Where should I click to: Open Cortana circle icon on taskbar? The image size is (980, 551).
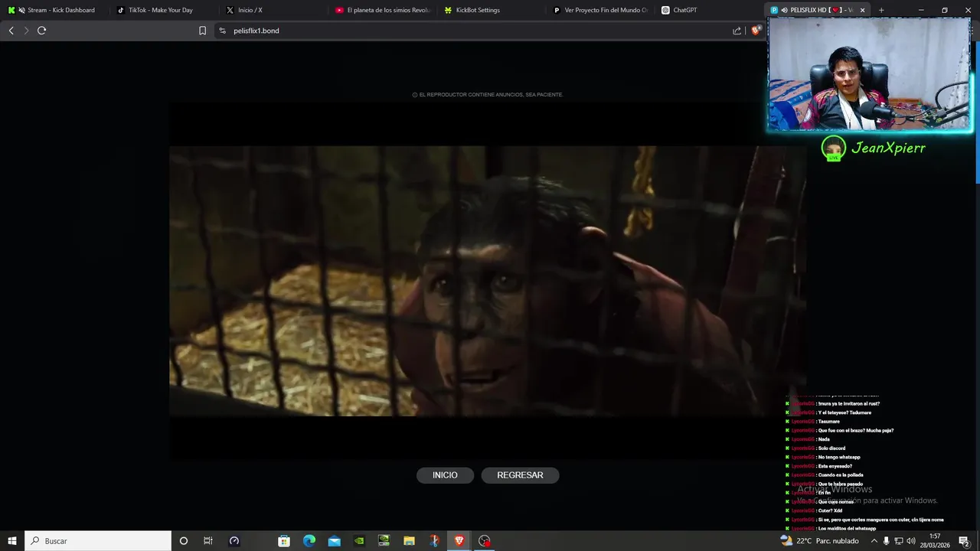pos(183,541)
